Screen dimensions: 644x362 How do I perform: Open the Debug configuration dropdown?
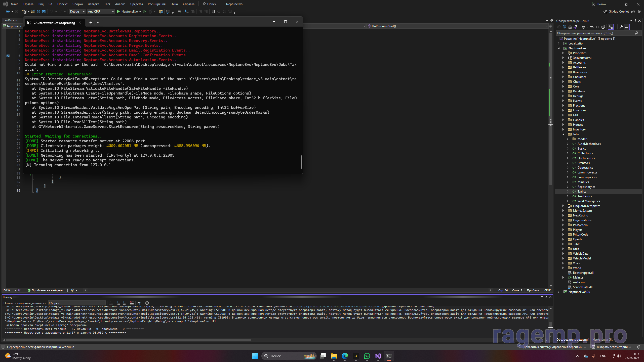coord(77,12)
